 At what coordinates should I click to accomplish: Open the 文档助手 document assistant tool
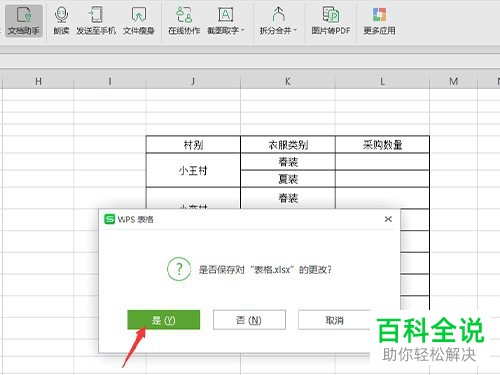click(x=24, y=21)
